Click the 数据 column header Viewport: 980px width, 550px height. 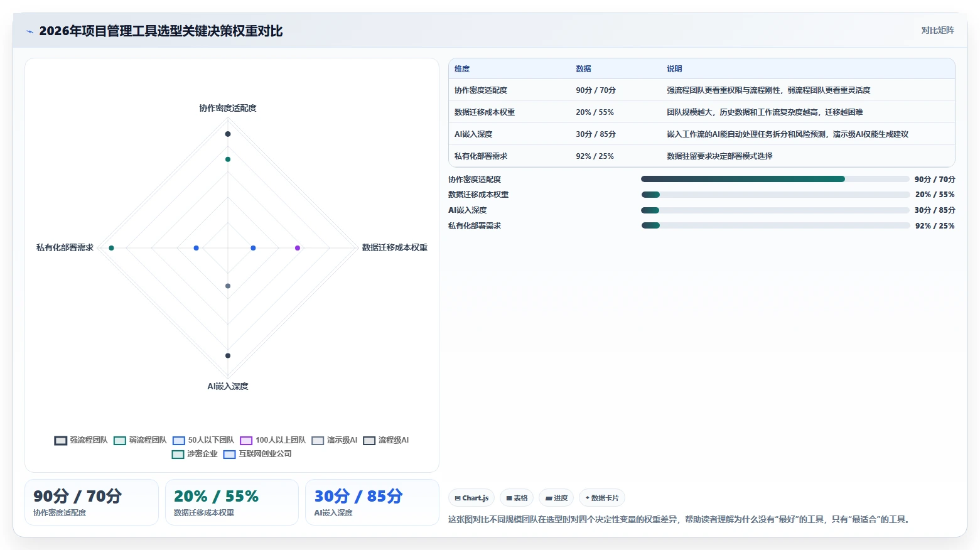tap(583, 69)
